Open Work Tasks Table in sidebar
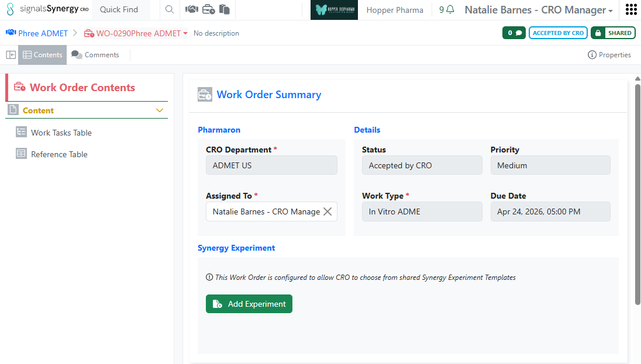641x364 pixels. click(x=61, y=133)
